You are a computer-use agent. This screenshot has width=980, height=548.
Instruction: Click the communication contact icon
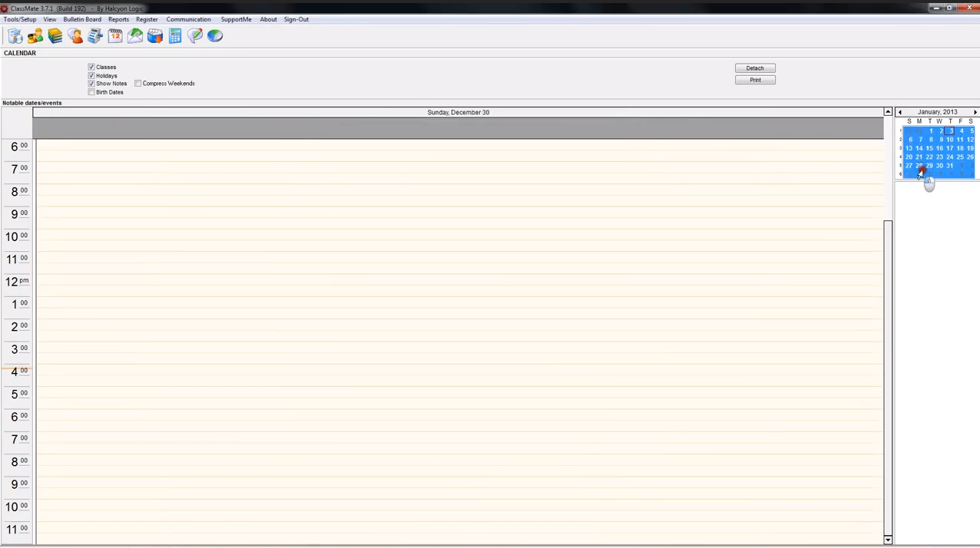coord(75,35)
